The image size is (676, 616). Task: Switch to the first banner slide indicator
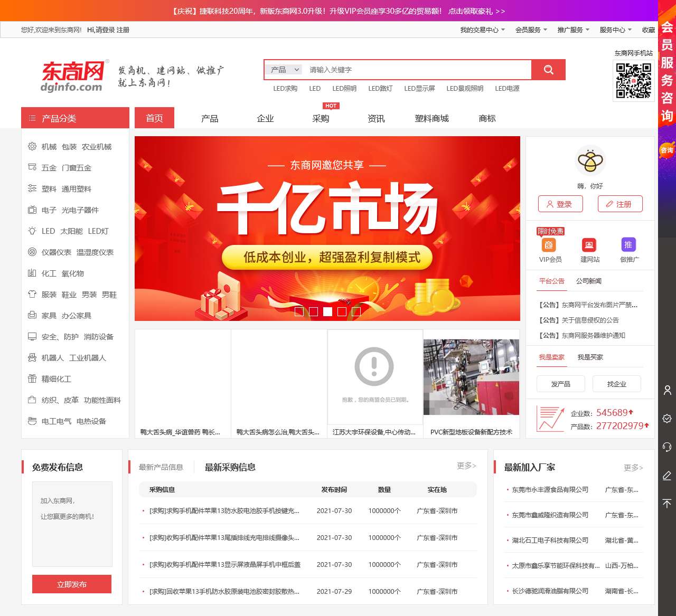click(299, 312)
